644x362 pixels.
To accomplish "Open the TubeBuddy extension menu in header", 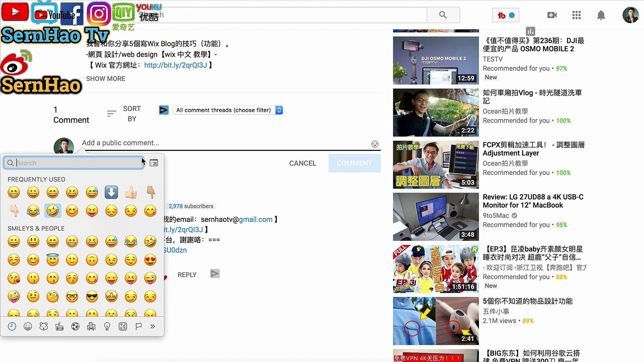I will point(506,15).
